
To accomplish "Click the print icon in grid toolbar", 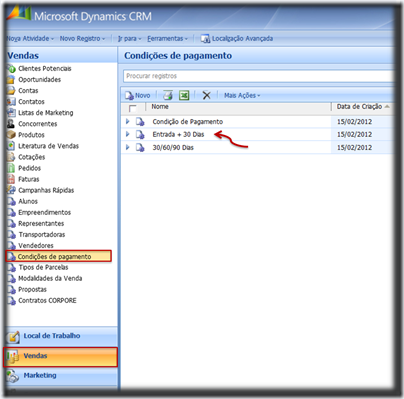I will (168, 95).
